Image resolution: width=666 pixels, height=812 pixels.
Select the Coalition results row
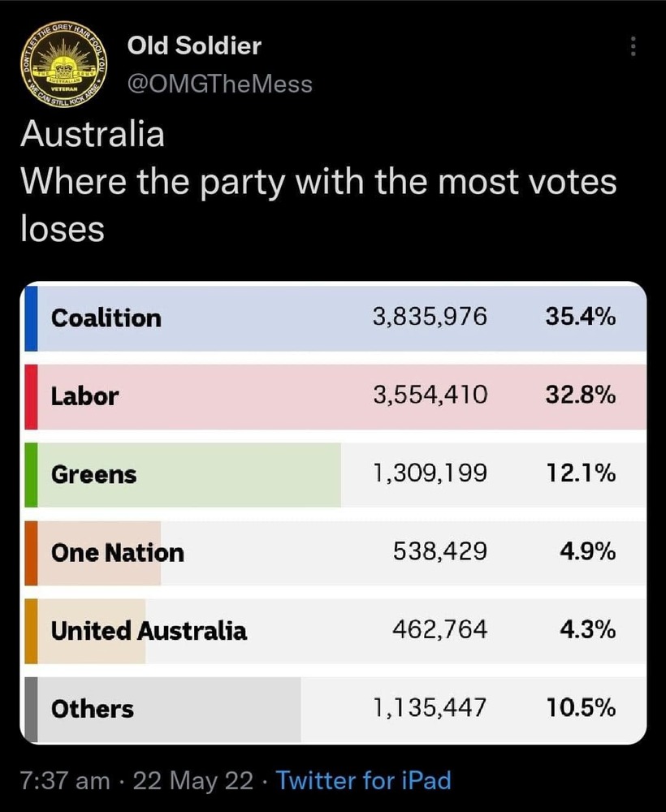pos(333,317)
